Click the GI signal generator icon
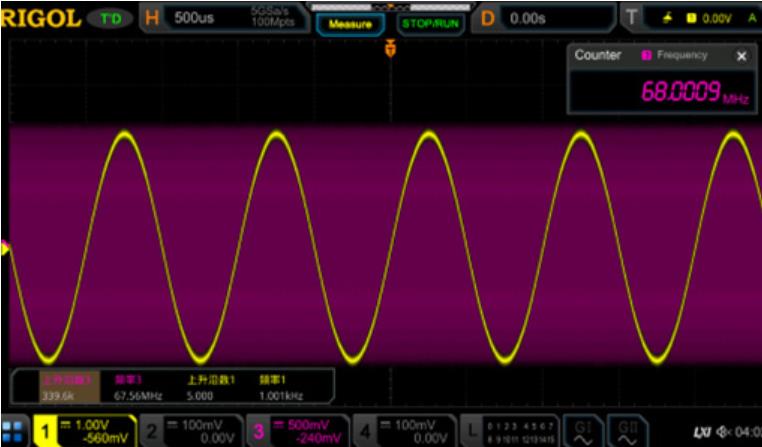The height and width of the screenshot is (447, 762). tap(584, 430)
